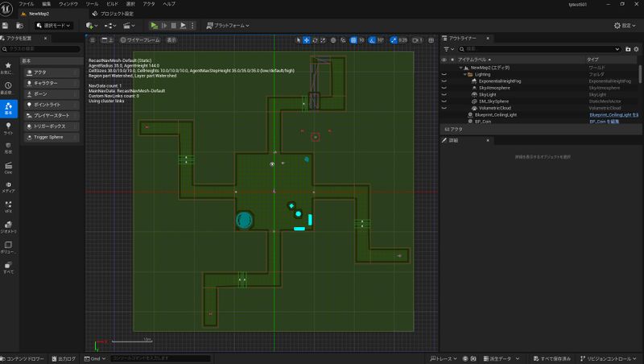Activate the Select arrow tool in viewport
The height and width of the screenshot is (364, 644).
click(x=299, y=40)
